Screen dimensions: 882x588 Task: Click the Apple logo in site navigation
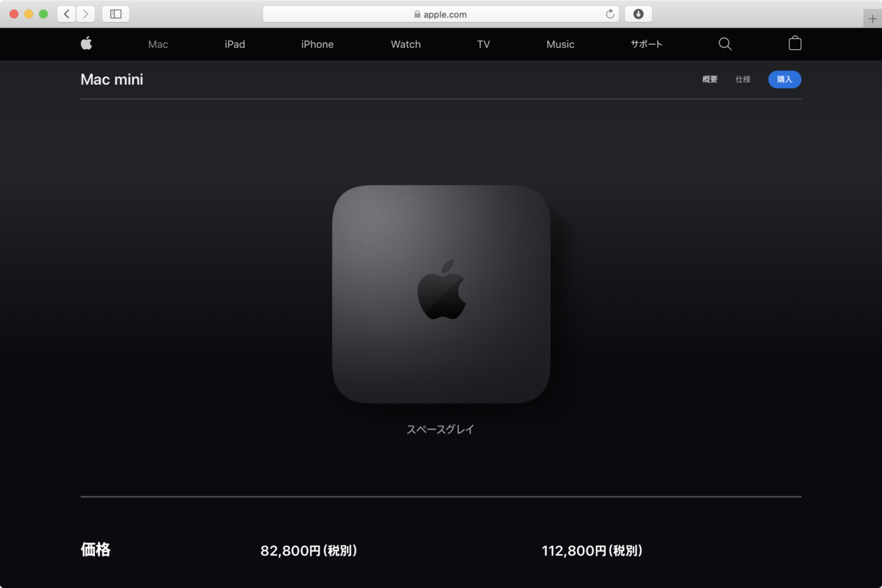pyautogui.click(x=86, y=43)
